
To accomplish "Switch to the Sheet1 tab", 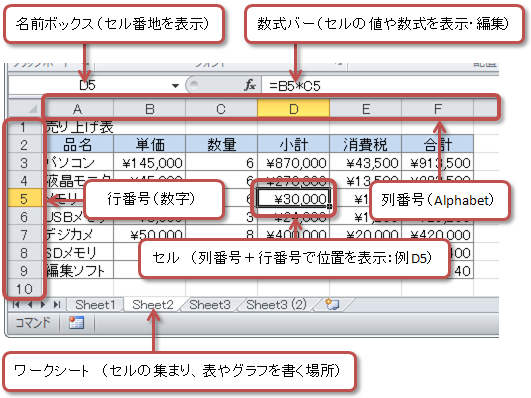I will coord(95,305).
